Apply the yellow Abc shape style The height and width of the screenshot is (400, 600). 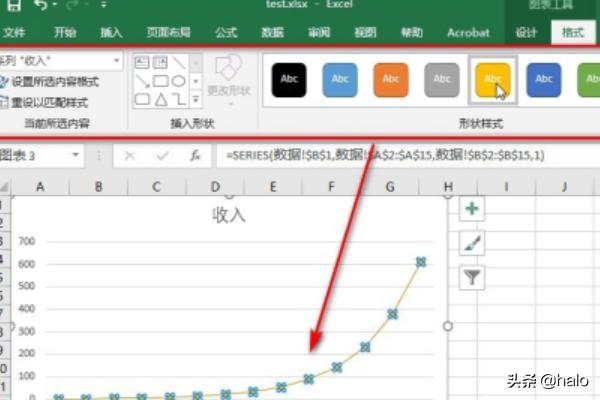pos(492,80)
